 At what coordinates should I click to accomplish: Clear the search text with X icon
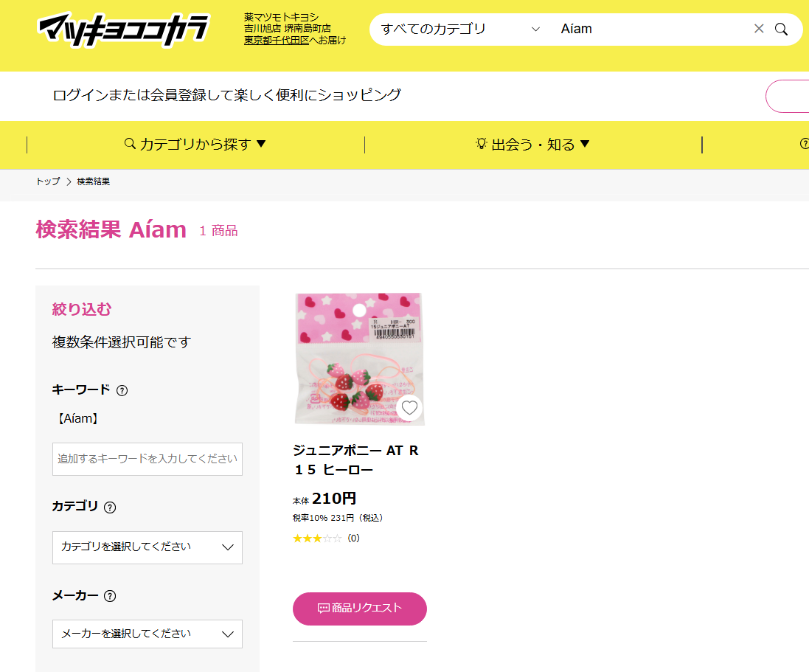(758, 29)
